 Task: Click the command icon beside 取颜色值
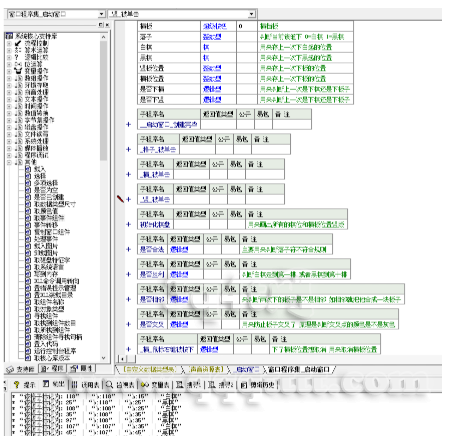pos(28,211)
